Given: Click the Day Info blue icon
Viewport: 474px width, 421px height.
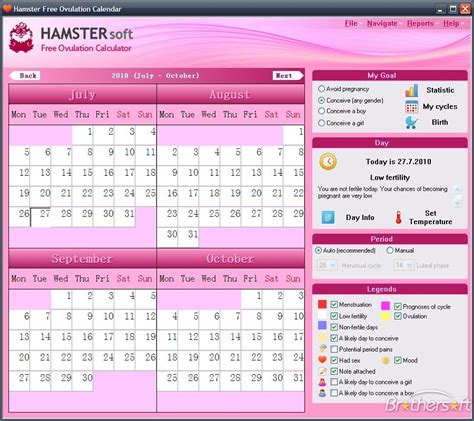Looking at the screenshot, I should 328,217.
